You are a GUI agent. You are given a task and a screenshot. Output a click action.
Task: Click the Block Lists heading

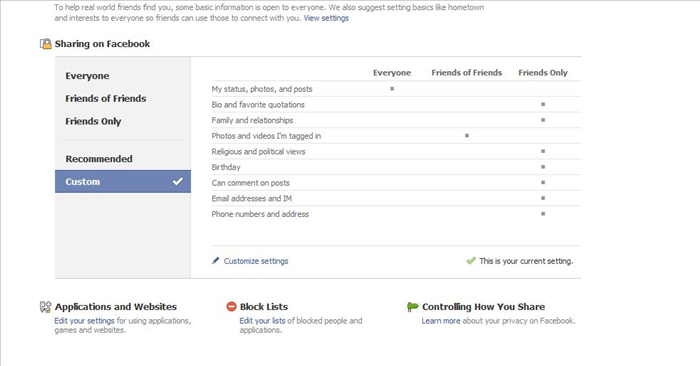(264, 307)
